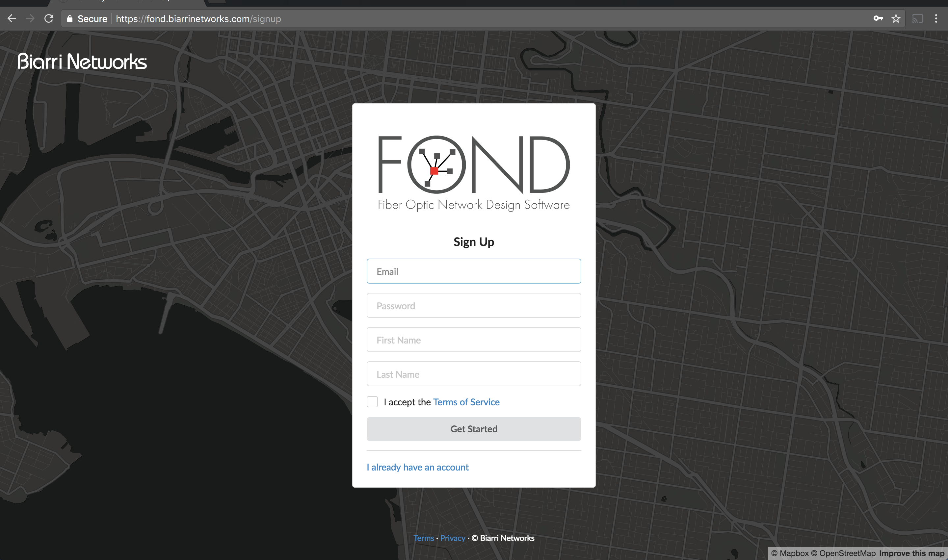Tick the accept Terms of Service checkbox
This screenshot has width=948, height=560.
click(x=372, y=402)
